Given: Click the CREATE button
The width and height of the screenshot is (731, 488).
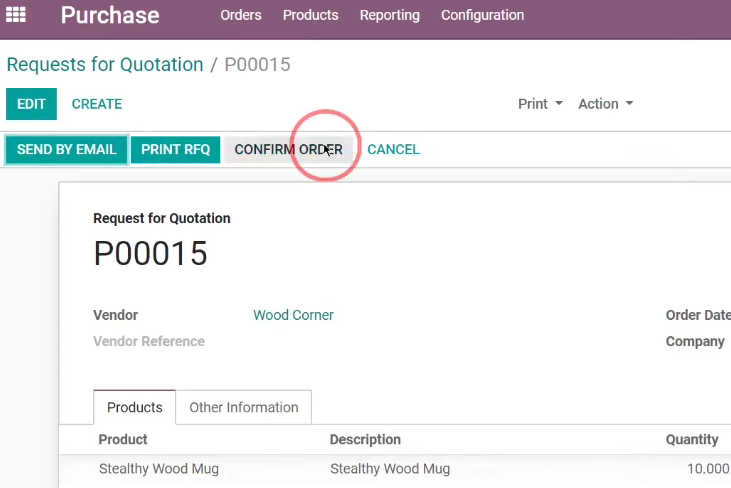Looking at the screenshot, I should (x=97, y=104).
